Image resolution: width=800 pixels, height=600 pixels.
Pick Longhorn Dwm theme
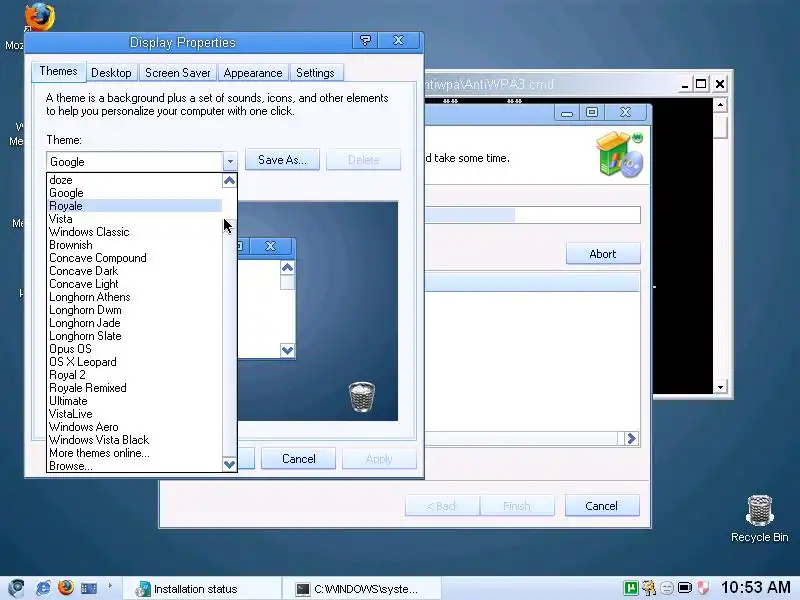point(135,310)
